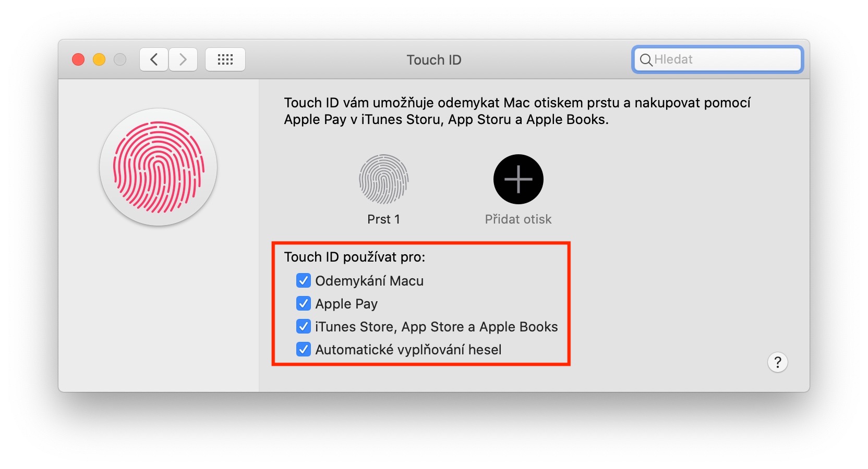Click the large pink Touch ID fingerprint icon
Image resolution: width=868 pixels, height=469 pixels.
pyautogui.click(x=159, y=167)
